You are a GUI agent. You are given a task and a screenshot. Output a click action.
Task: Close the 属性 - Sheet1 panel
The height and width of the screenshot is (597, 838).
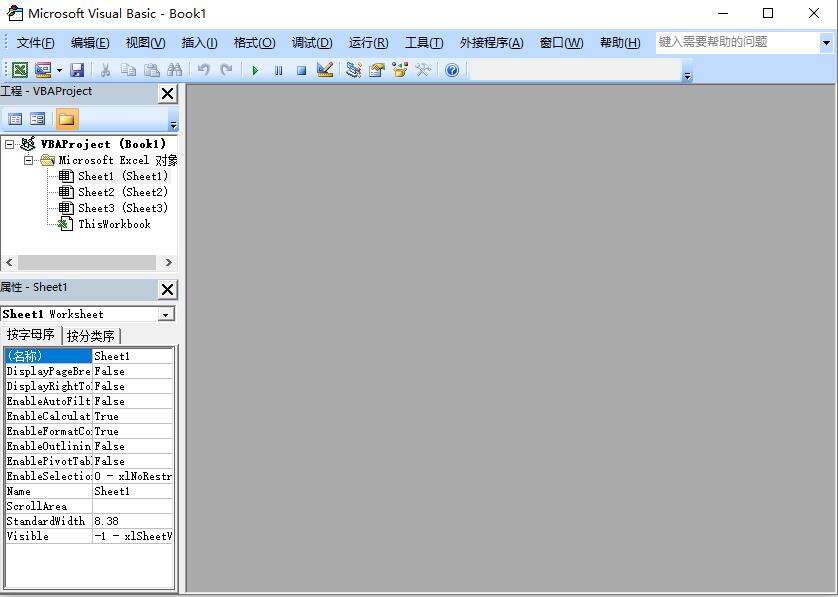pos(167,290)
